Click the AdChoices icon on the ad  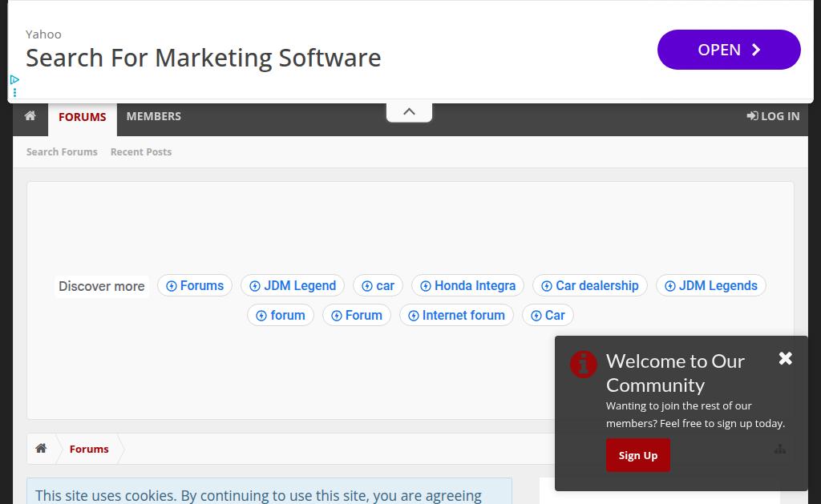[14, 80]
